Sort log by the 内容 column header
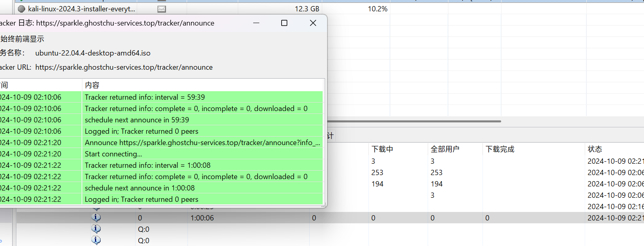Screen dimensions: 644x246 click(92, 85)
